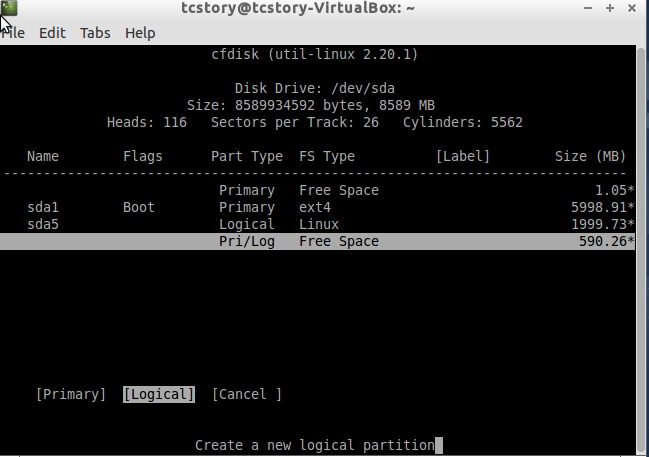Image resolution: width=649 pixels, height=457 pixels.
Task: Click the Name column header
Action: [43, 156]
